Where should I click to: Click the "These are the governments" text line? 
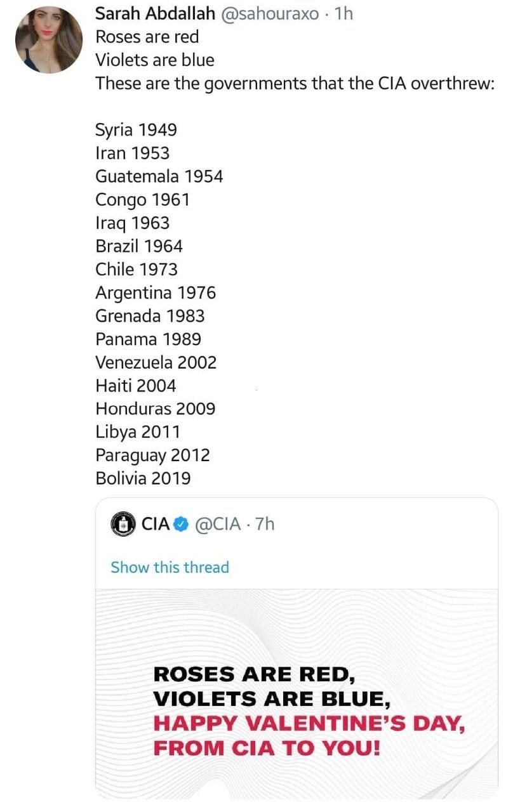[x=295, y=84]
